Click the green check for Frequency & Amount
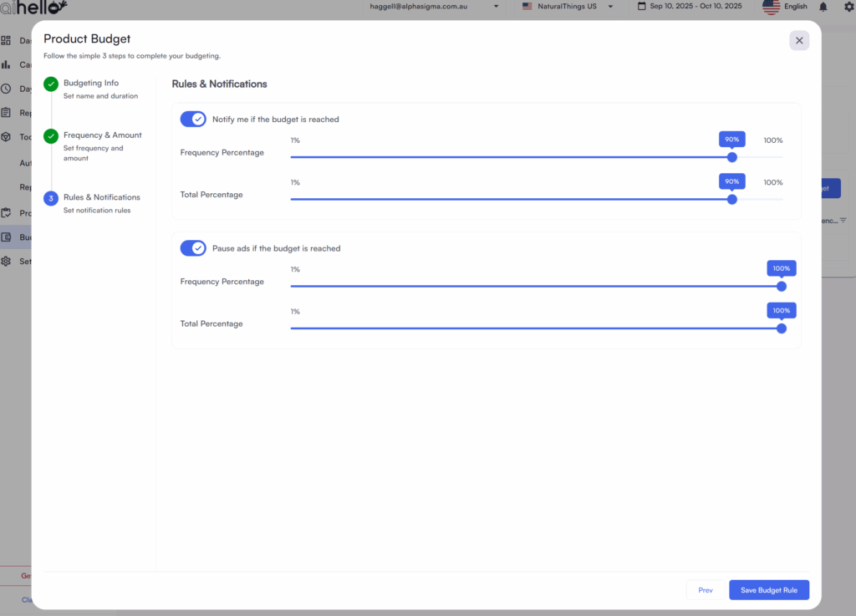Viewport: 856px width, 616px height. (x=51, y=135)
